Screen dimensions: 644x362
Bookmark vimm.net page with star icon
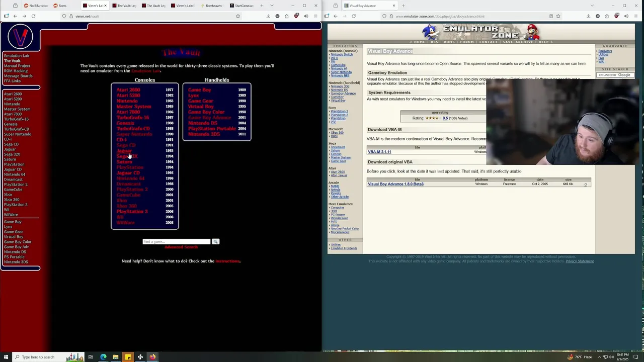pyautogui.click(x=238, y=16)
